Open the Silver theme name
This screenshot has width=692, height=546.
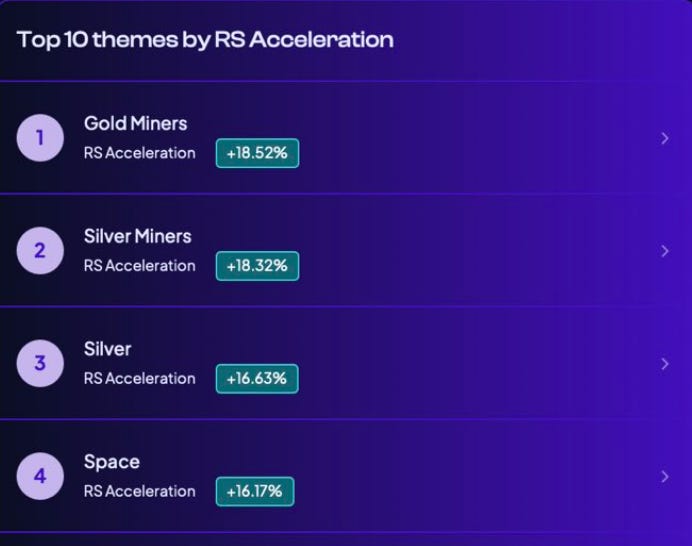(108, 349)
